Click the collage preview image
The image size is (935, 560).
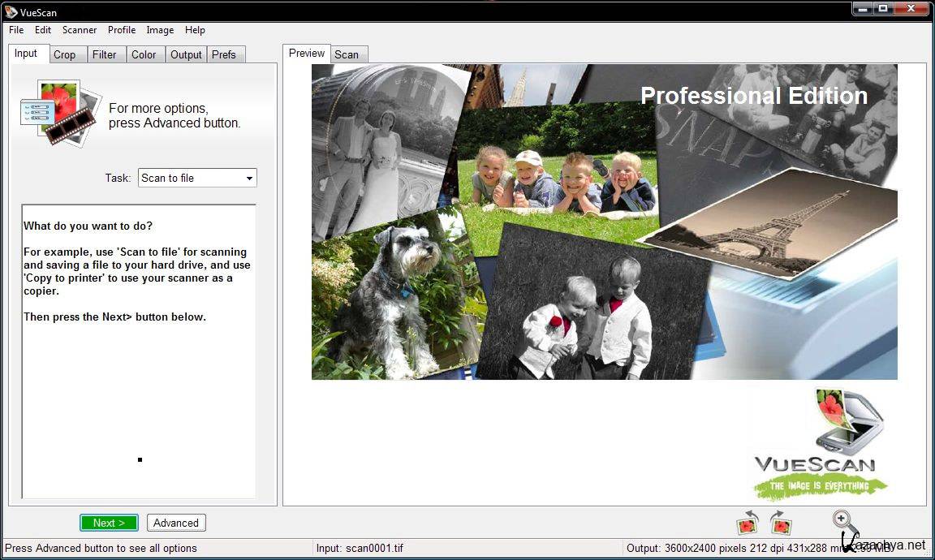point(604,222)
